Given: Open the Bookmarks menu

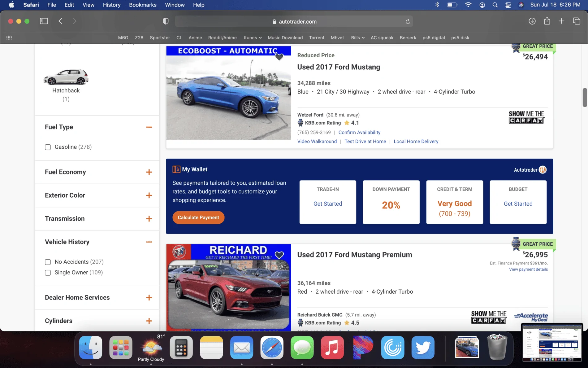Looking at the screenshot, I should [x=143, y=5].
